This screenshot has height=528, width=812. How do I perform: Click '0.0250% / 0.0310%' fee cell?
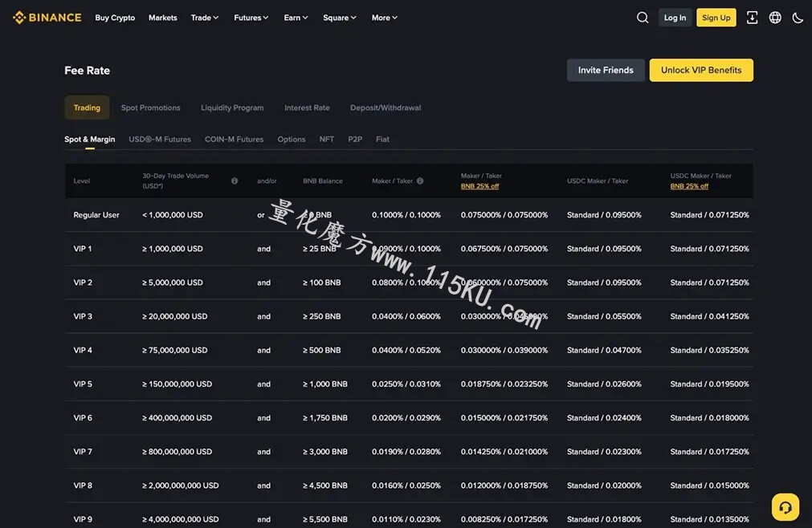click(x=406, y=384)
